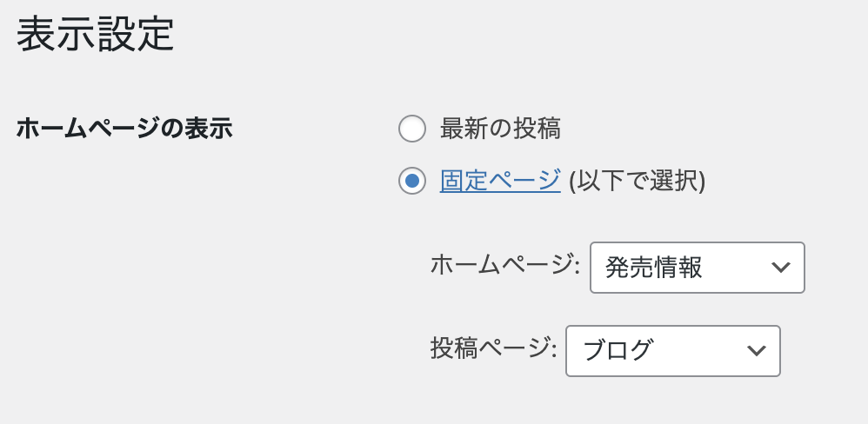Click the ホームページ: field label
868x424 pixels.
coord(505,266)
